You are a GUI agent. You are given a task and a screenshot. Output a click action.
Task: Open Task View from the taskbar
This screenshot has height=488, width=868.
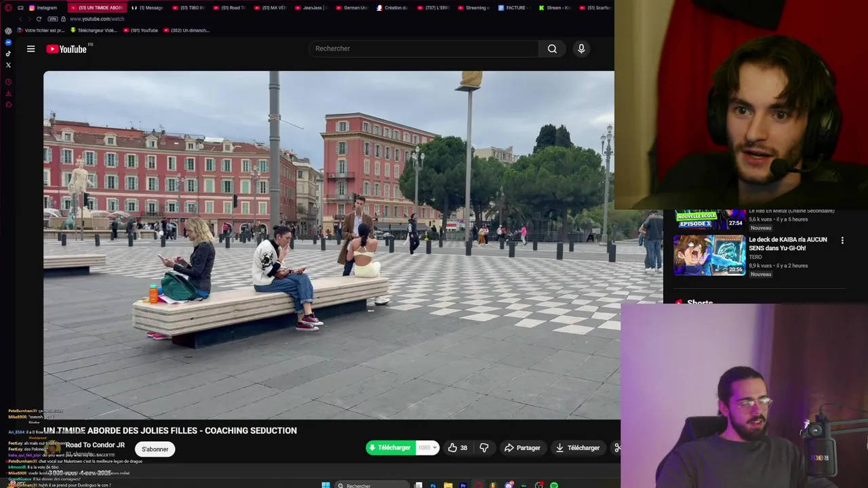pyautogui.click(x=418, y=485)
